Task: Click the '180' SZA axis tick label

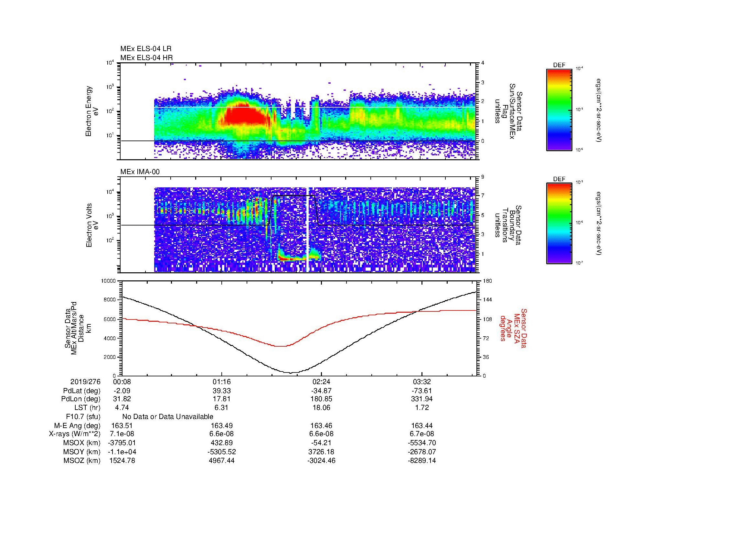Action: (x=487, y=281)
